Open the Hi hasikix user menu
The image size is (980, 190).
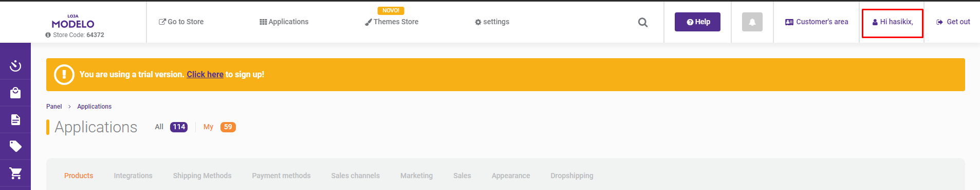pyautogui.click(x=893, y=22)
